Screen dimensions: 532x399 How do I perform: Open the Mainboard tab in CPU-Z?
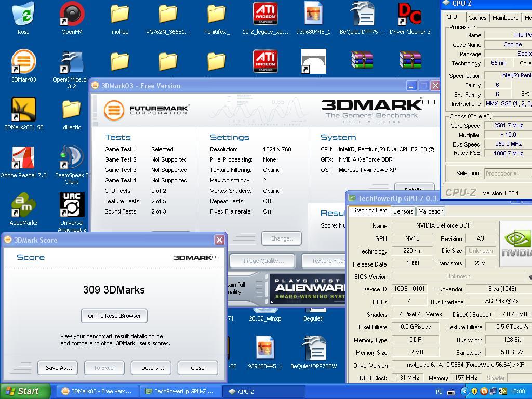506,18
